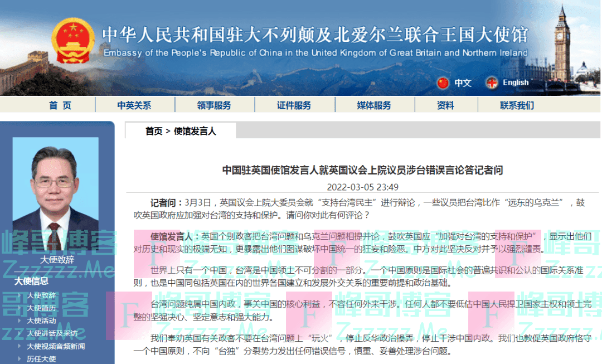Click the UK flag icon beside English
Image resolution: width=602 pixels, height=364 pixels.
pos(491,82)
